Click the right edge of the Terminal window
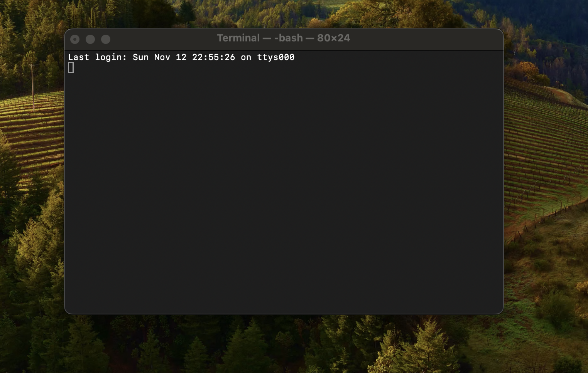Viewport: 588px width, 373px height. (503, 173)
